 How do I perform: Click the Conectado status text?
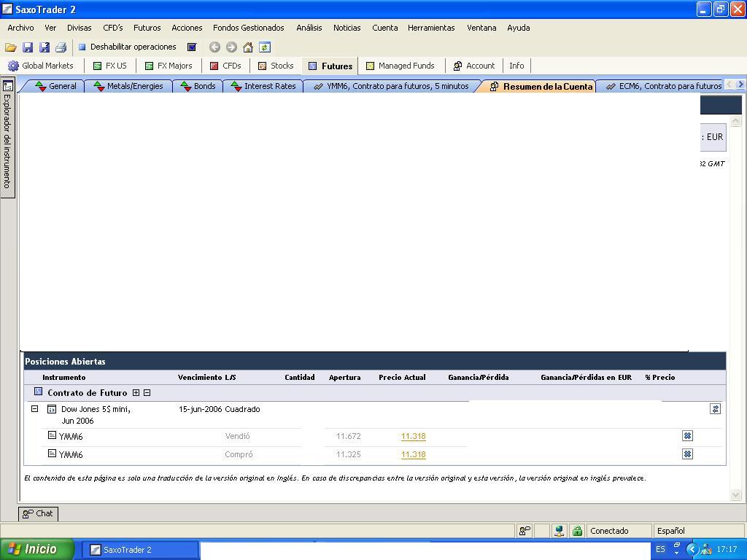tap(609, 531)
